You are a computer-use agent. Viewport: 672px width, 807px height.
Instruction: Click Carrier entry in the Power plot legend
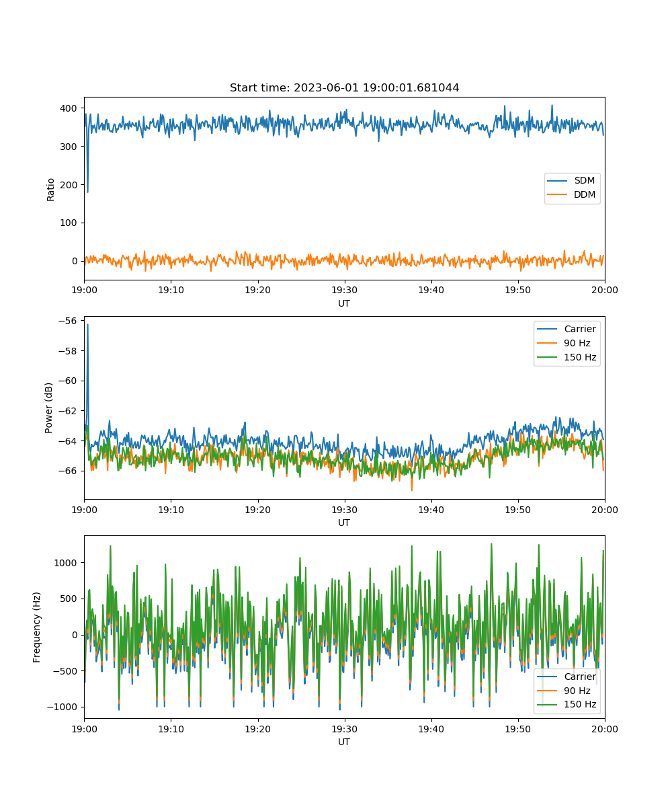(579, 329)
